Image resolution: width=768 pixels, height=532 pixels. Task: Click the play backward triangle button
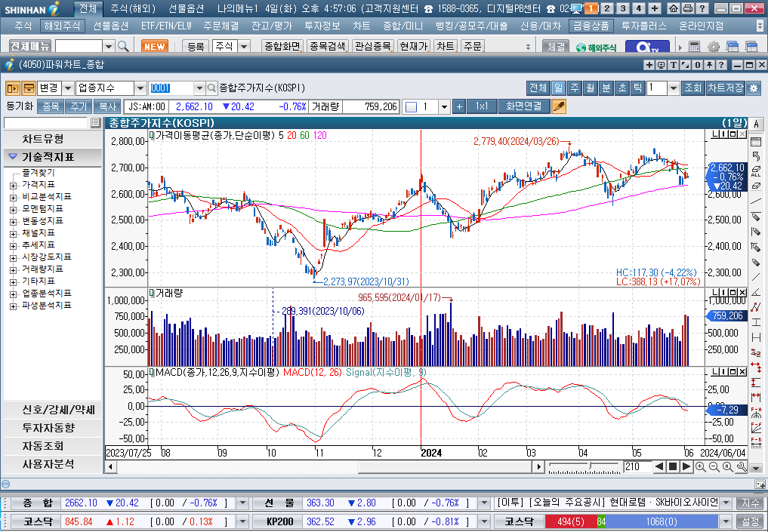click(659, 467)
